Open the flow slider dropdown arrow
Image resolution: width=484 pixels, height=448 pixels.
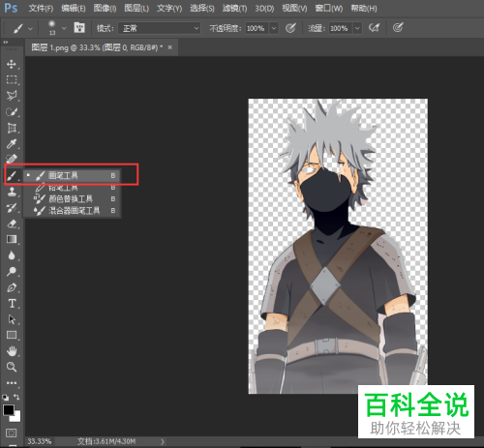coord(357,28)
